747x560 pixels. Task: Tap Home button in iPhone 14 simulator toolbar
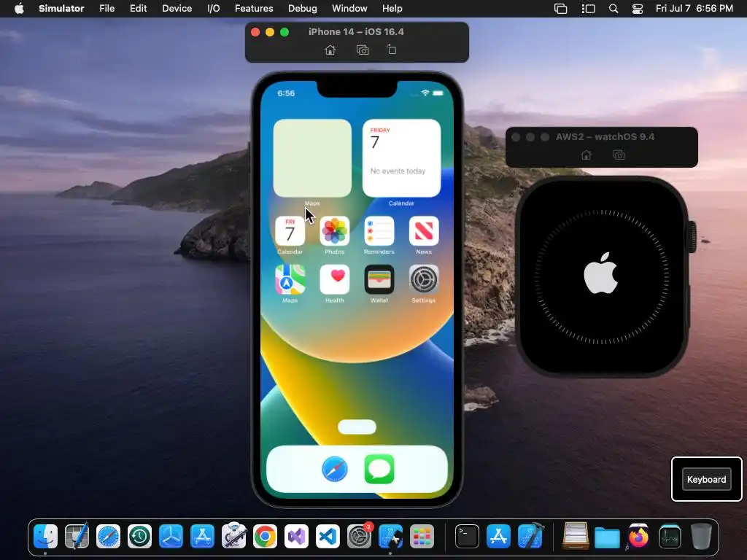(330, 50)
